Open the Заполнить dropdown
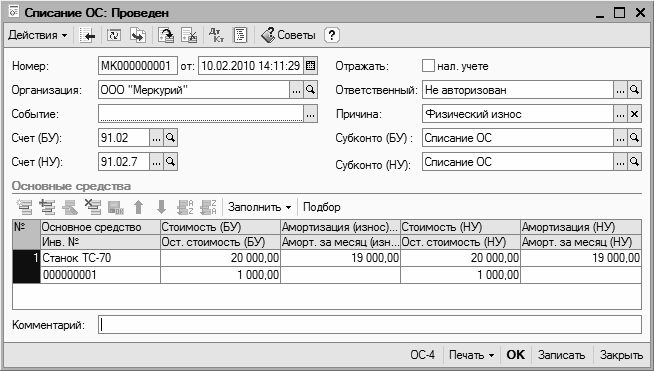The image size is (654, 371). [259, 207]
